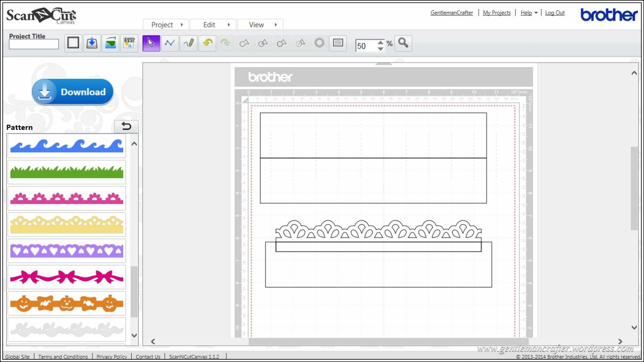Select the purple hearts border pattern
The height and width of the screenshot is (362, 644).
coord(67,251)
